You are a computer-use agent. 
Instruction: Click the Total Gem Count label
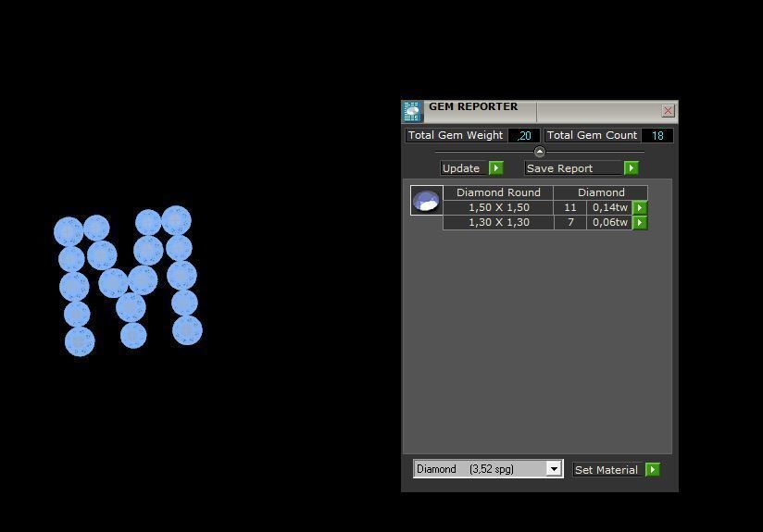coord(592,135)
